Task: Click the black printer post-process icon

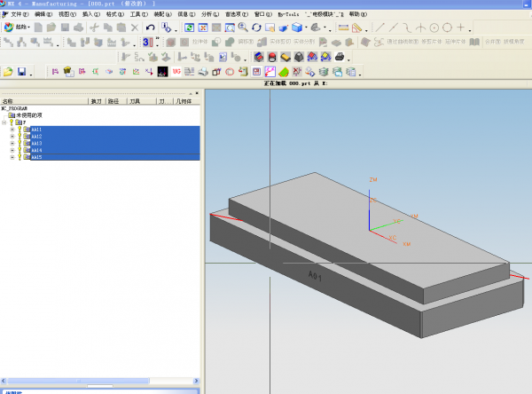Action: [340, 57]
